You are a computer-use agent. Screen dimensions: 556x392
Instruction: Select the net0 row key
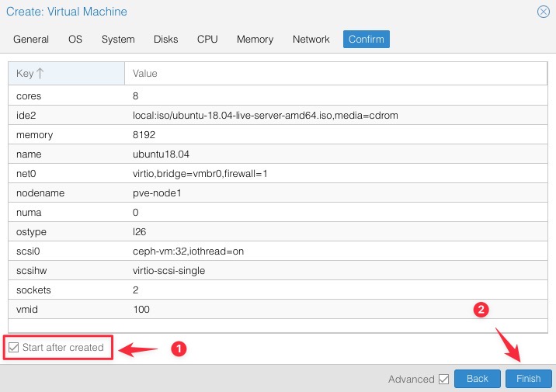pos(26,174)
